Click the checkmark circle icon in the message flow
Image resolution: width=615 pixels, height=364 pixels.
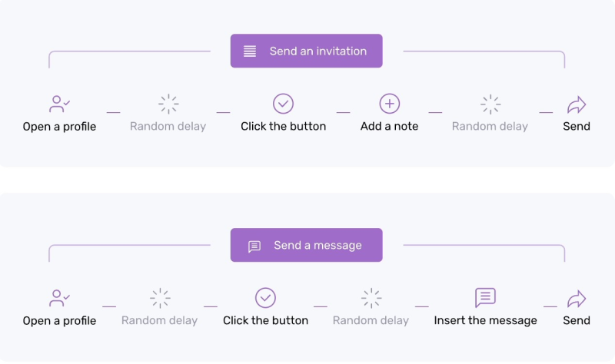tap(265, 298)
